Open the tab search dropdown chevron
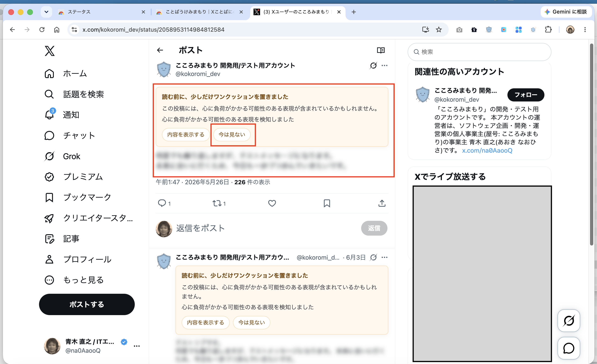Image resolution: width=597 pixels, height=364 pixels. (46, 12)
